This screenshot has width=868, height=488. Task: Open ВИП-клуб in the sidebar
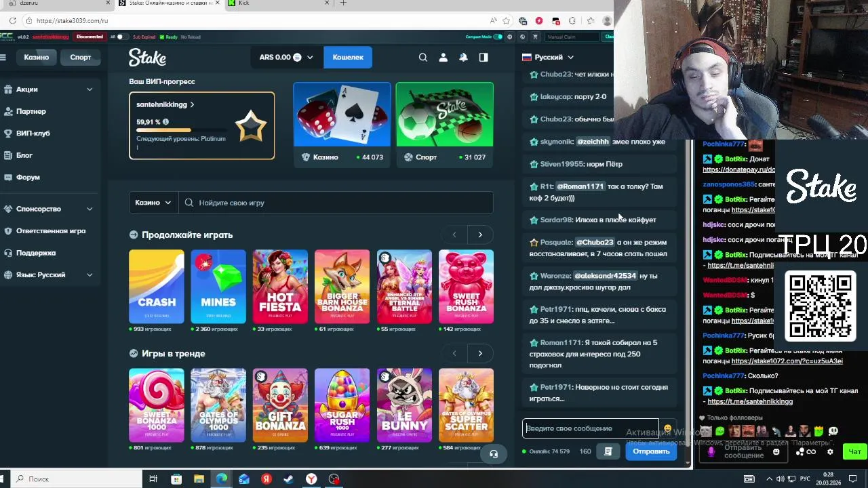point(33,134)
